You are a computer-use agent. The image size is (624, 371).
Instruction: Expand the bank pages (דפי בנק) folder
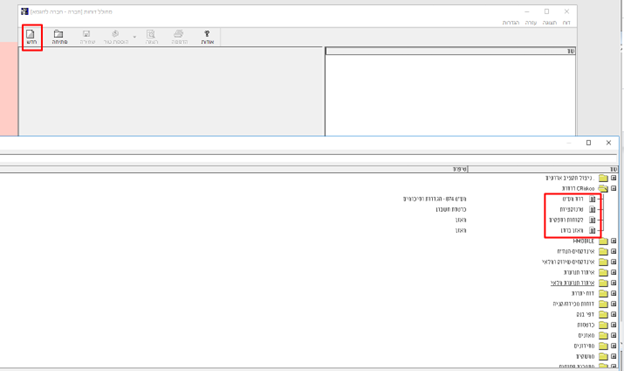point(614,314)
